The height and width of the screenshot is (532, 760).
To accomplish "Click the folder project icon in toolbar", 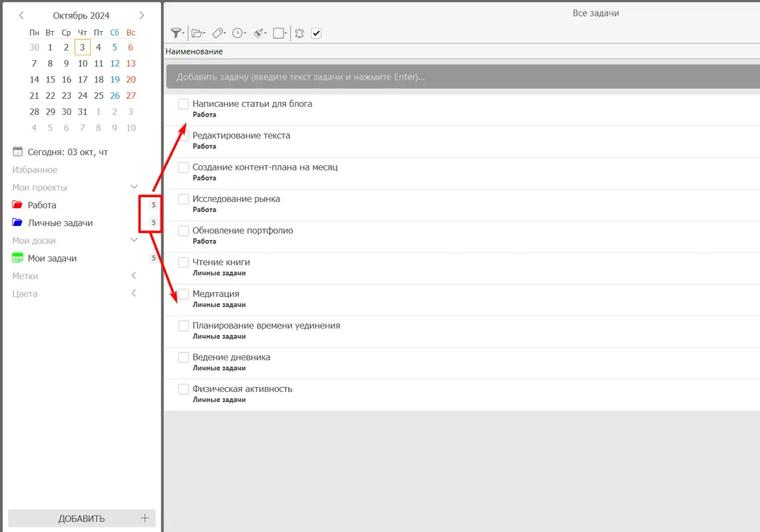I will pyautogui.click(x=198, y=34).
